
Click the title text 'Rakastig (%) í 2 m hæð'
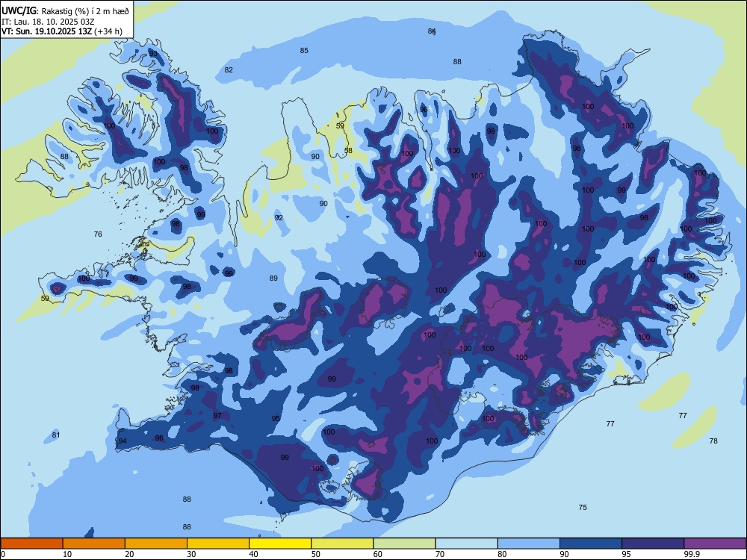click(x=85, y=11)
